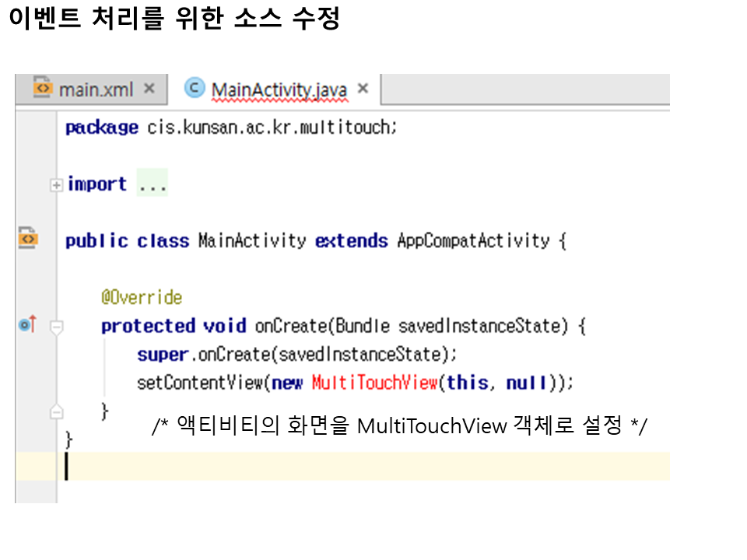The width and height of the screenshot is (747, 560).
Task: Switch to the main.xml tab
Action: 96,89
